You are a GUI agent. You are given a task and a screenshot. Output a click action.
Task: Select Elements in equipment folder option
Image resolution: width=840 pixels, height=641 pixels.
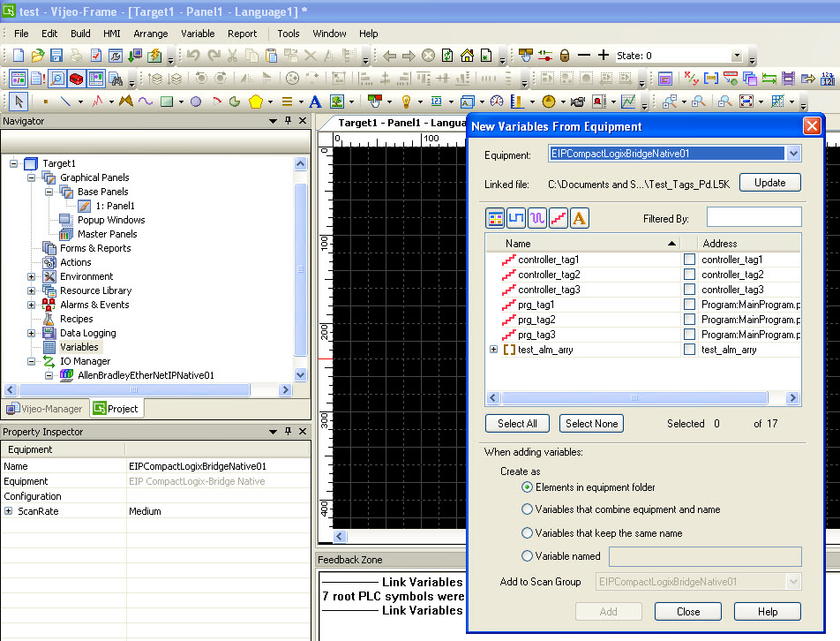[x=527, y=487]
